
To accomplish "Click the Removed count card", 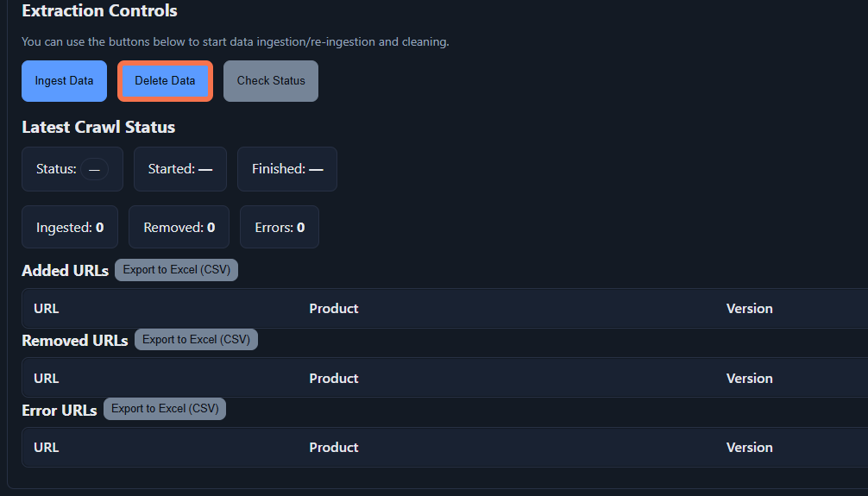I will (179, 228).
